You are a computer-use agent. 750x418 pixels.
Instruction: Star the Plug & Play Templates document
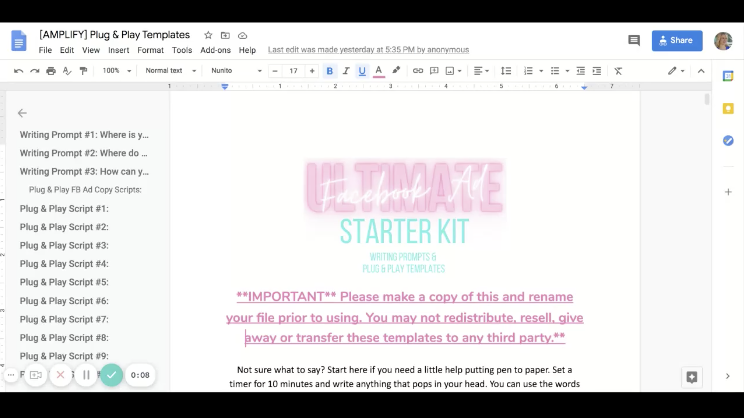coord(208,35)
